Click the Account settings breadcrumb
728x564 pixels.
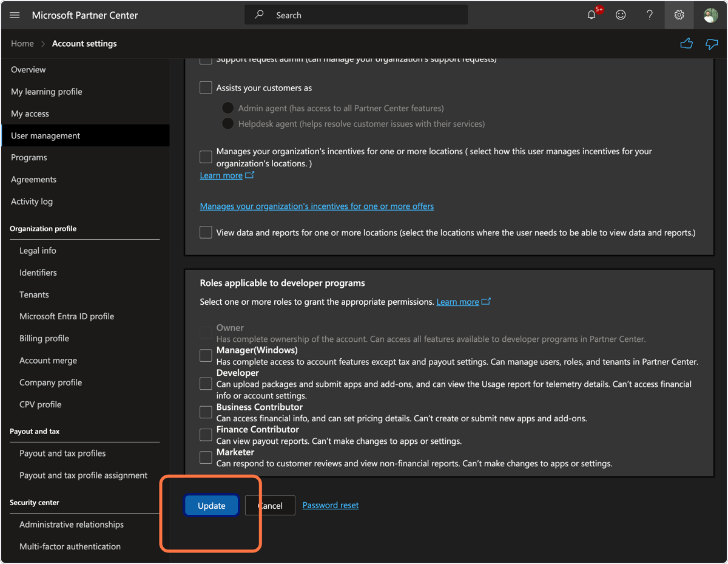[x=84, y=44]
